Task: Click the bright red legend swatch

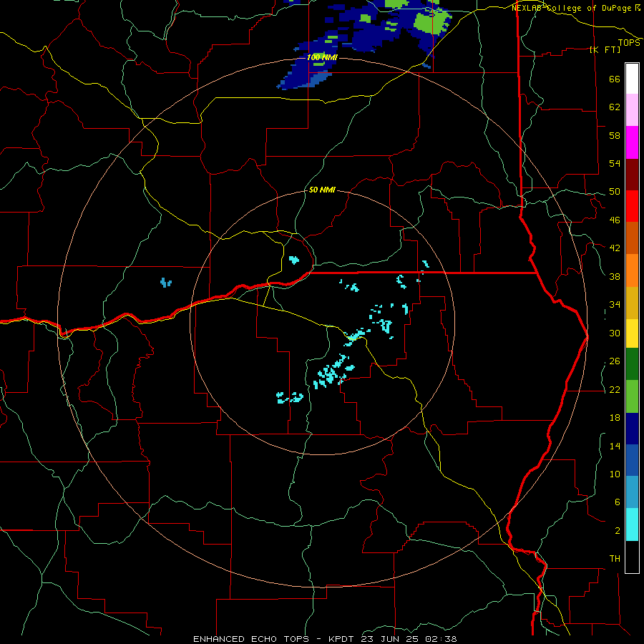Action: pos(632,206)
